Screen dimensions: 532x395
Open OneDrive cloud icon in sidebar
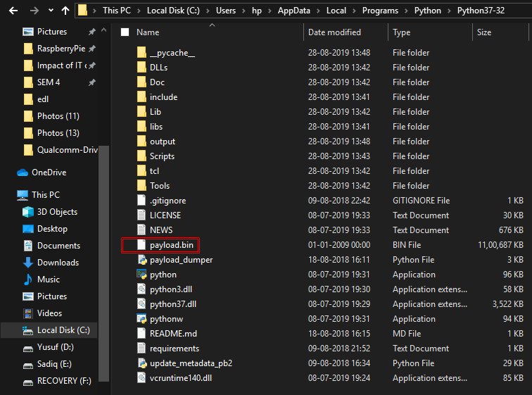coord(23,173)
